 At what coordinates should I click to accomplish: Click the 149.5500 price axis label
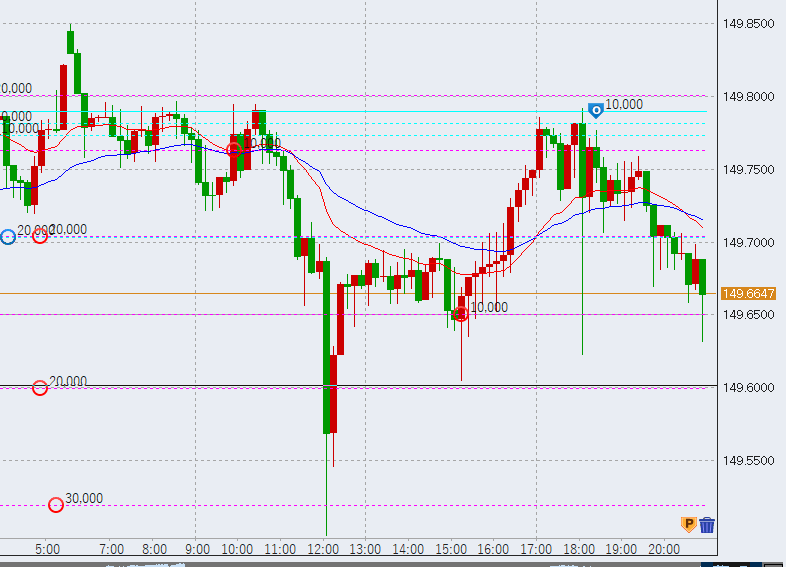(x=749, y=461)
